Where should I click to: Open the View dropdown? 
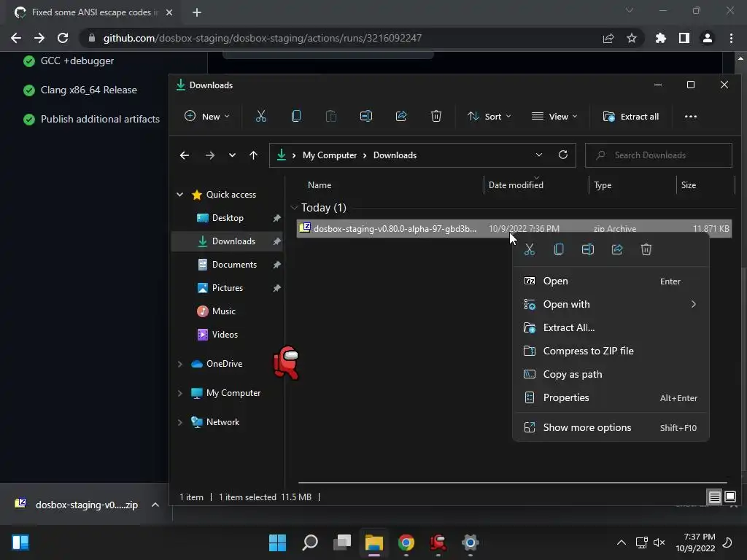click(554, 116)
